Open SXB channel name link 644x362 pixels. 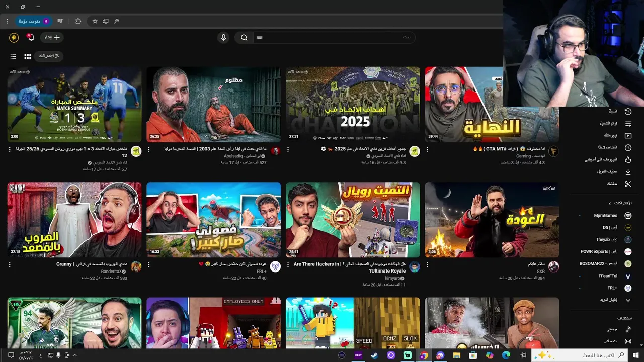pos(541,271)
